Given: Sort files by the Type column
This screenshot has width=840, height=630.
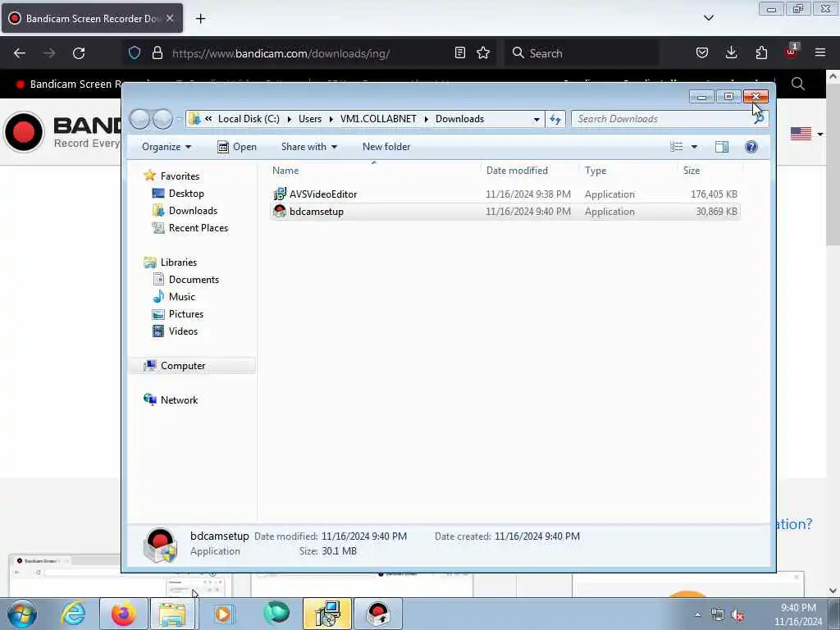Looking at the screenshot, I should [596, 171].
